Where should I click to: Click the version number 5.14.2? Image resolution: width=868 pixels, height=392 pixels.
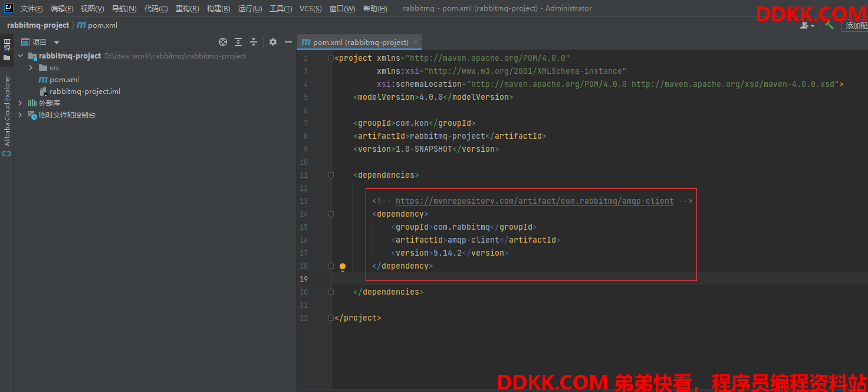[448, 253]
